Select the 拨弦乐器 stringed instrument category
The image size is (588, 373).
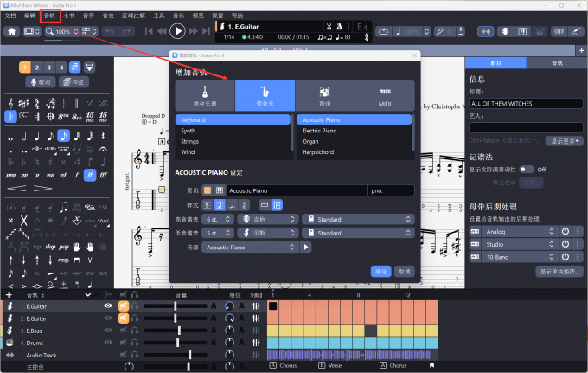[205, 95]
